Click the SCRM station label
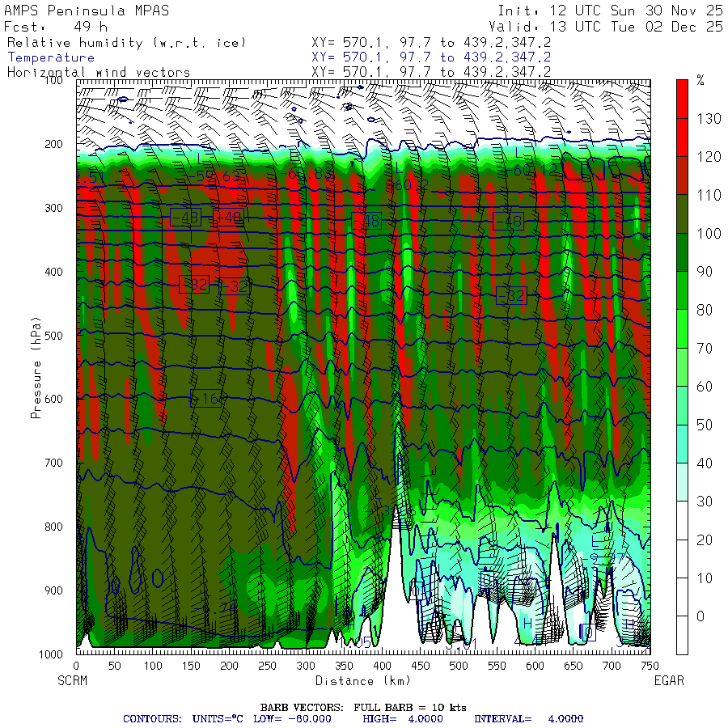The height and width of the screenshot is (728, 728). (74, 681)
